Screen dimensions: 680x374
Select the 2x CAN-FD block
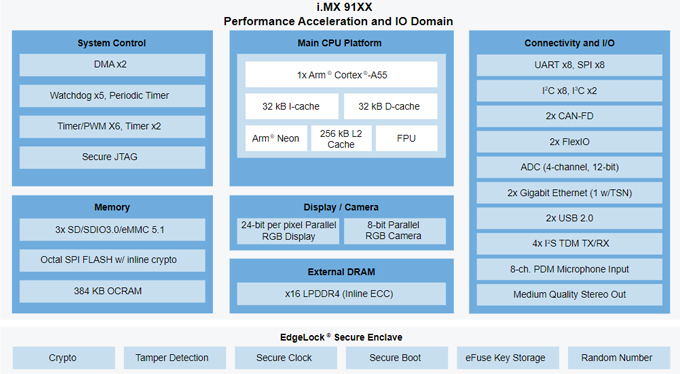(569, 116)
